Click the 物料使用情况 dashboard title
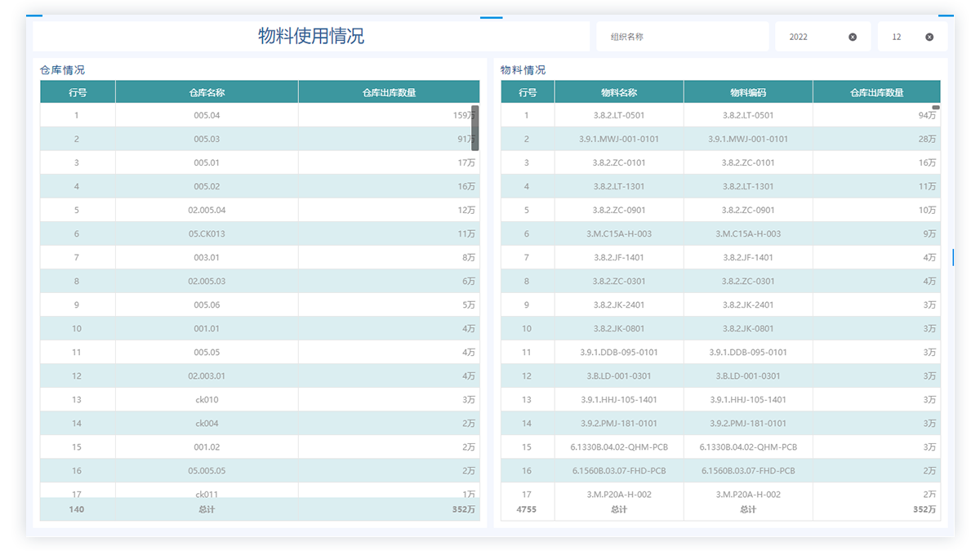The height and width of the screenshot is (551, 980). tap(311, 36)
